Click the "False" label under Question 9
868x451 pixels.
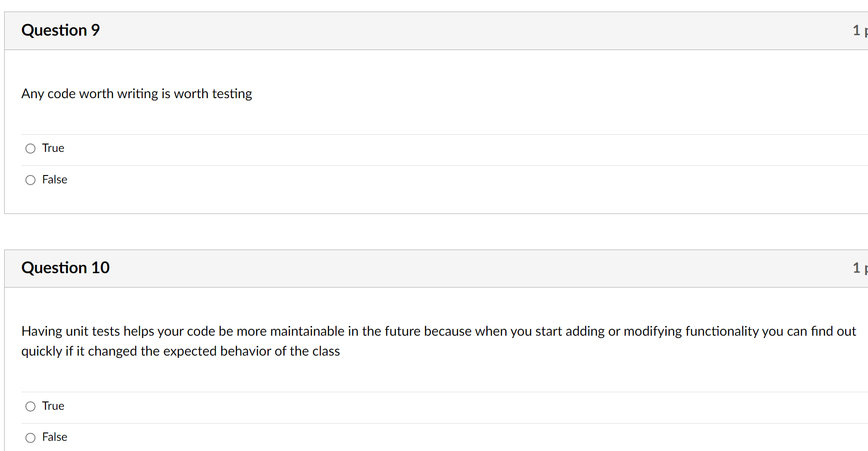[x=55, y=180]
